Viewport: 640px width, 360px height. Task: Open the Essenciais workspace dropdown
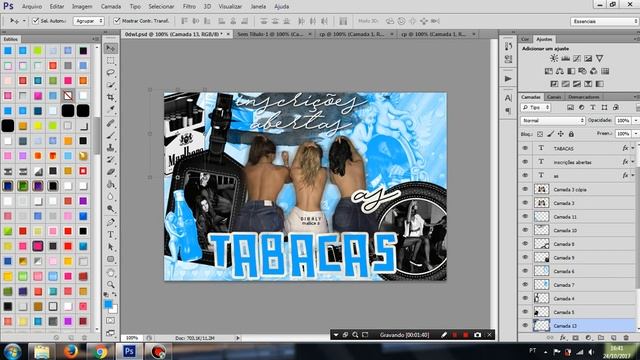(604, 21)
